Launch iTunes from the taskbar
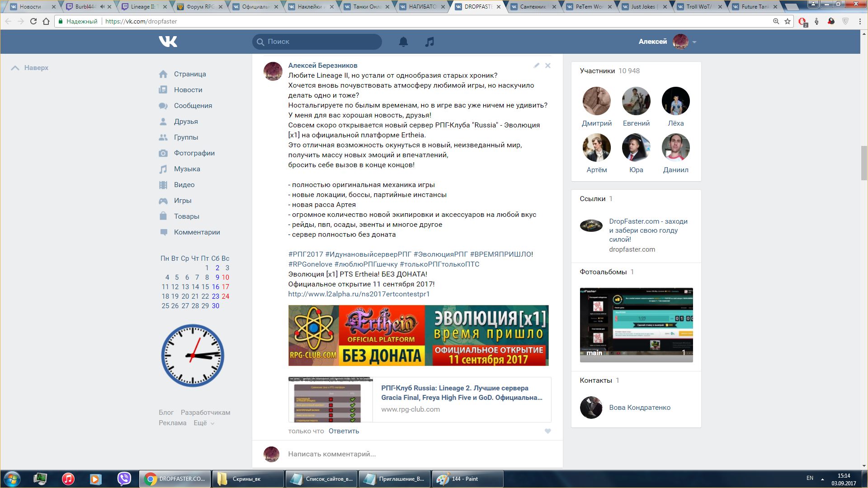The image size is (868, 488). tap(68, 479)
